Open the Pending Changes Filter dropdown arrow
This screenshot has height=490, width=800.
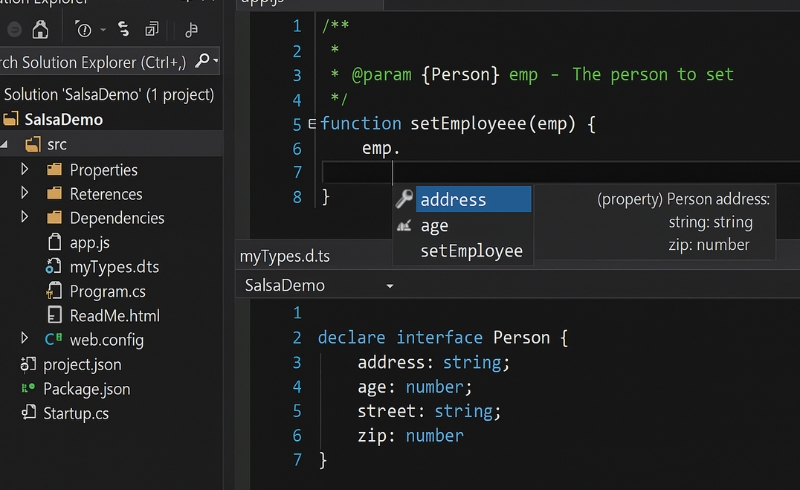[x=103, y=30]
